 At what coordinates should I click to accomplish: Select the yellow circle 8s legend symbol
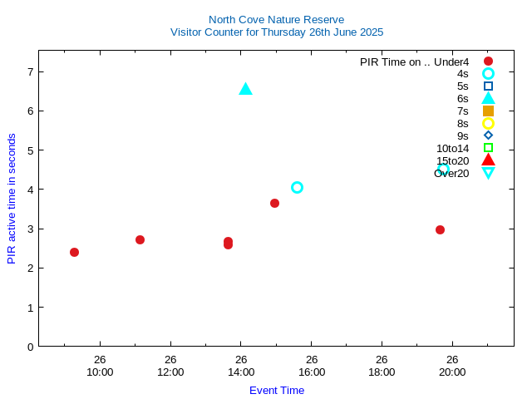tap(488, 123)
